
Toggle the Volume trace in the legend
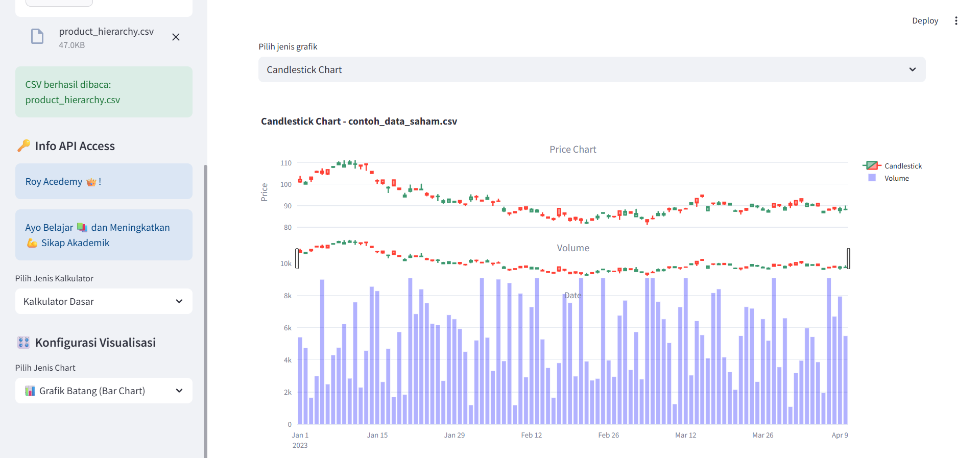click(896, 178)
